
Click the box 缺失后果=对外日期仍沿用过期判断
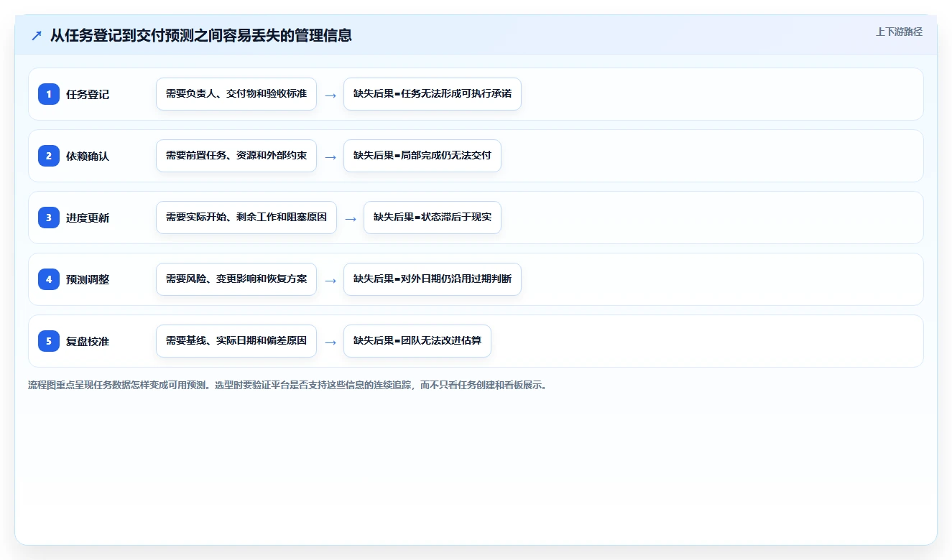(433, 279)
